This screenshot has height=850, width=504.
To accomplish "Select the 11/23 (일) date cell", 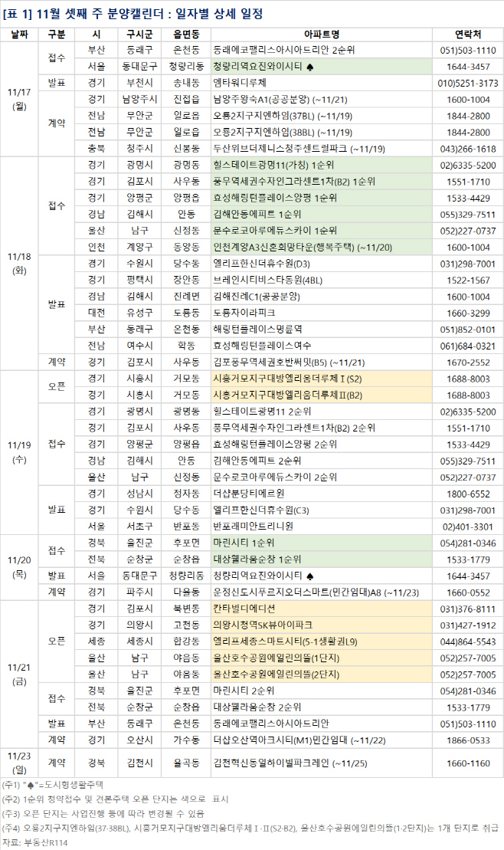I will tap(19, 763).
